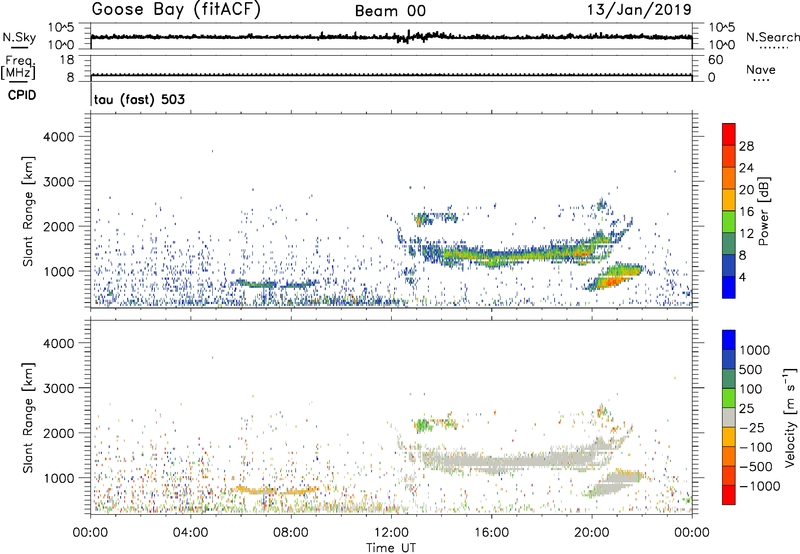This screenshot has height=554, width=800.
Task: Click the '16:00' time axis tick label
Action: coord(491,533)
